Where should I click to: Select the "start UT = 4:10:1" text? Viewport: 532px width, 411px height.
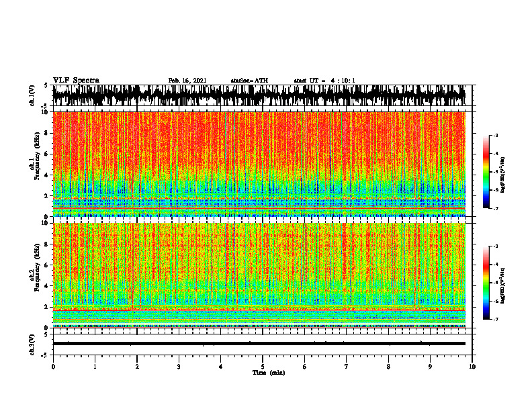tap(324, 81)
